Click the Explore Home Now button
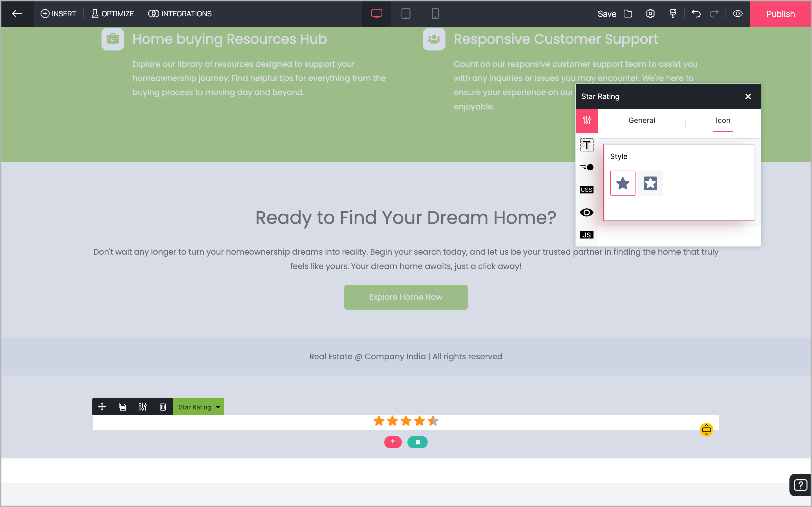 [405, 297]
